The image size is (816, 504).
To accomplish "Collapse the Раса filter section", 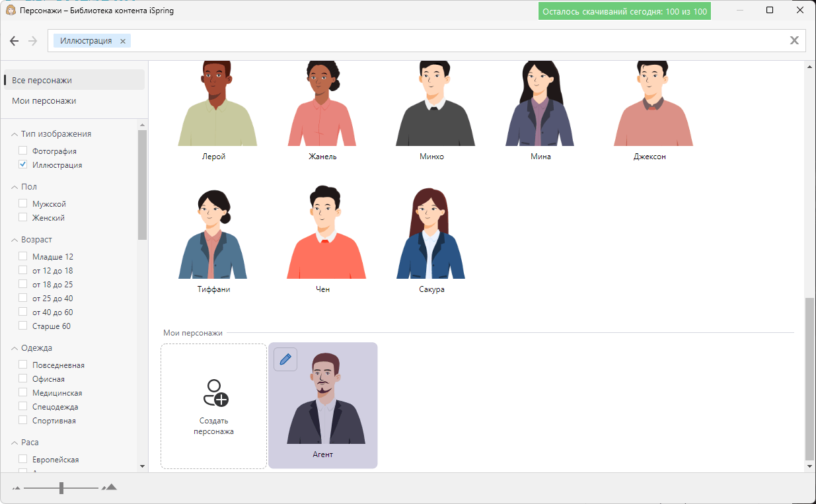I will point(16,442).
